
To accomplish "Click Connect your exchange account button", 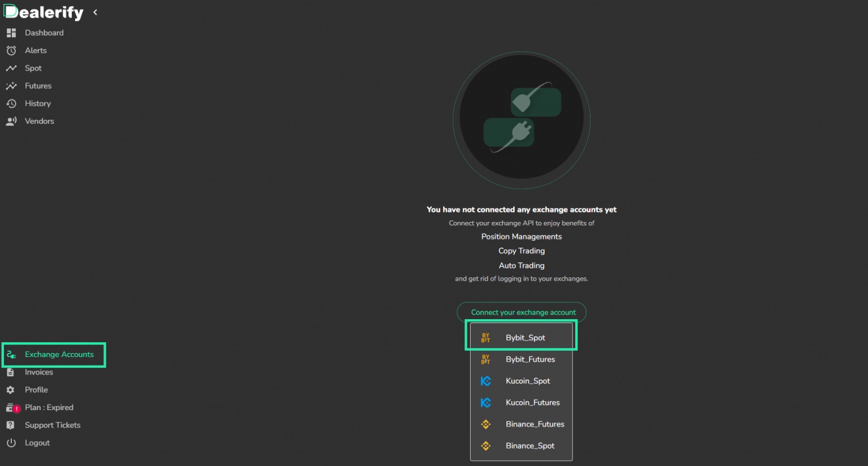I will point(522,312).
